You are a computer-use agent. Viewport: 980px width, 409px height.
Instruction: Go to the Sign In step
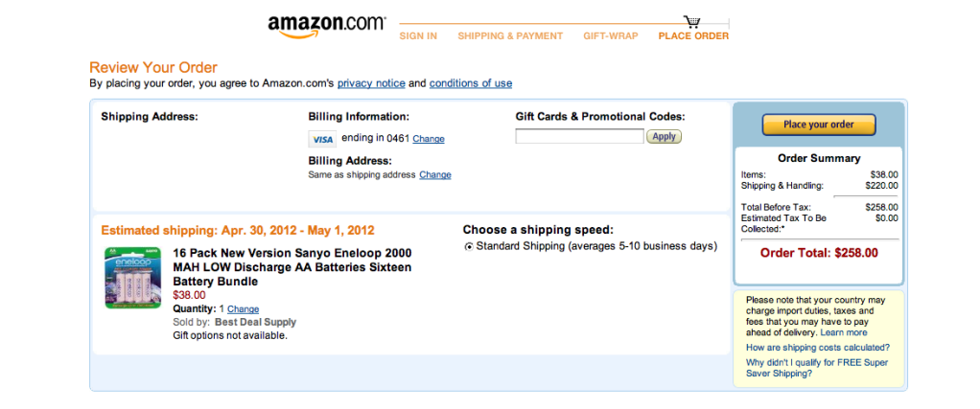[x=418, y=36]
